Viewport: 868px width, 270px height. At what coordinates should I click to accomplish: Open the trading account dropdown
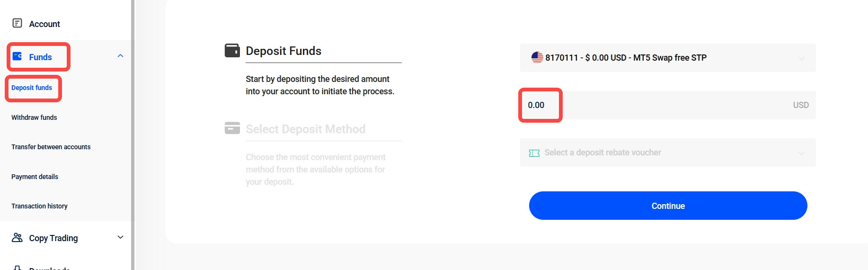coord(667,58)
